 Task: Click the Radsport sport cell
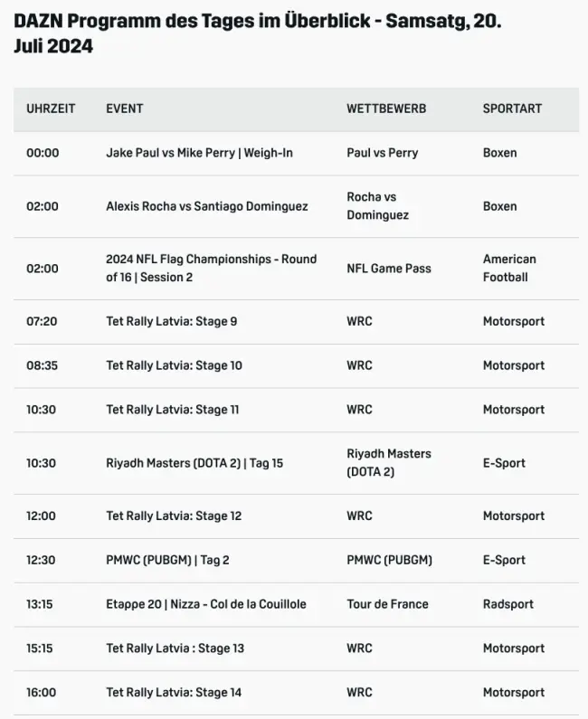[x=508, y=604]
